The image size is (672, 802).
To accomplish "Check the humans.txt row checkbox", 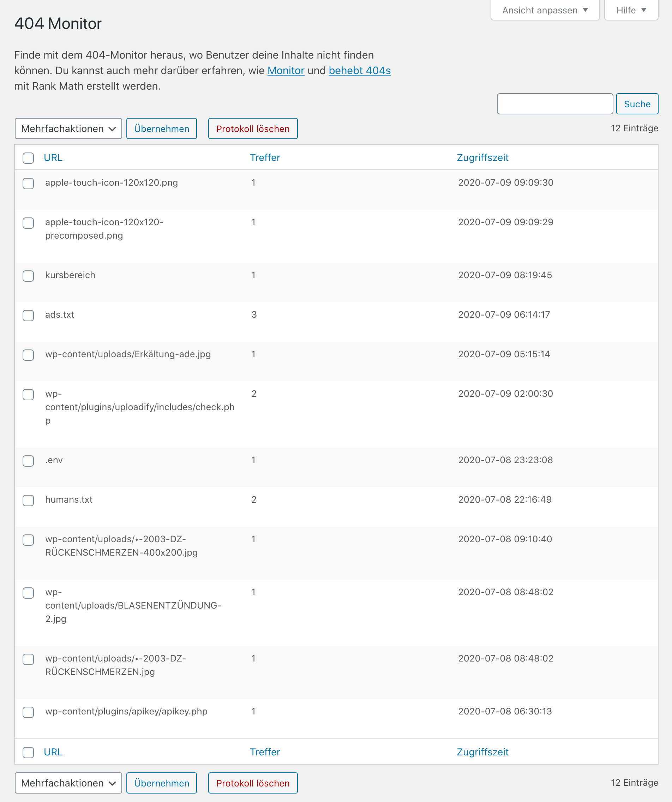I will 28,500.
